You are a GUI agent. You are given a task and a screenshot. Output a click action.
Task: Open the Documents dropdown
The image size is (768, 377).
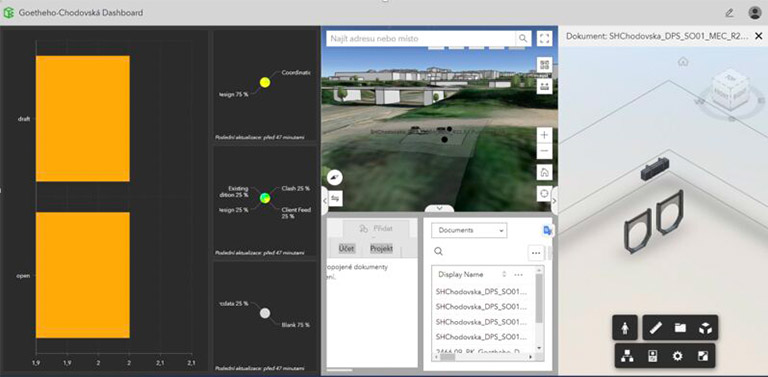point(469,230)
